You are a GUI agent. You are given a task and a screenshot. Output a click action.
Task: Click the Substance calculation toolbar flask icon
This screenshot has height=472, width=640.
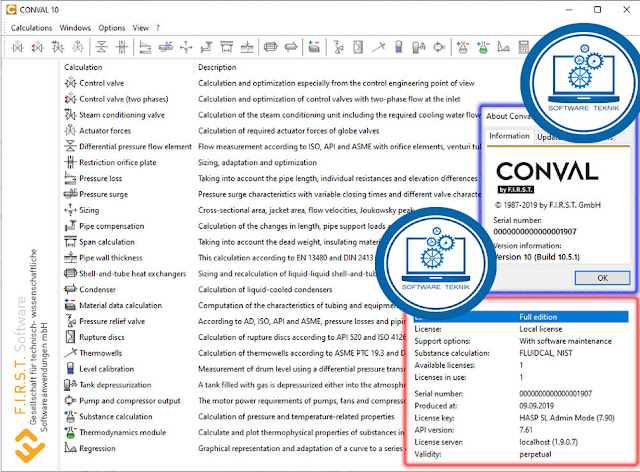click(x=463, y=47)
